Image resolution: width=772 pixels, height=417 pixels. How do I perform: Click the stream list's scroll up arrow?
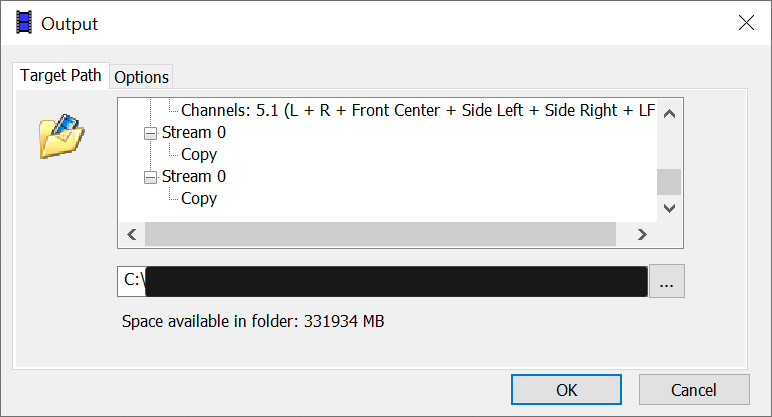pos(669,111)
